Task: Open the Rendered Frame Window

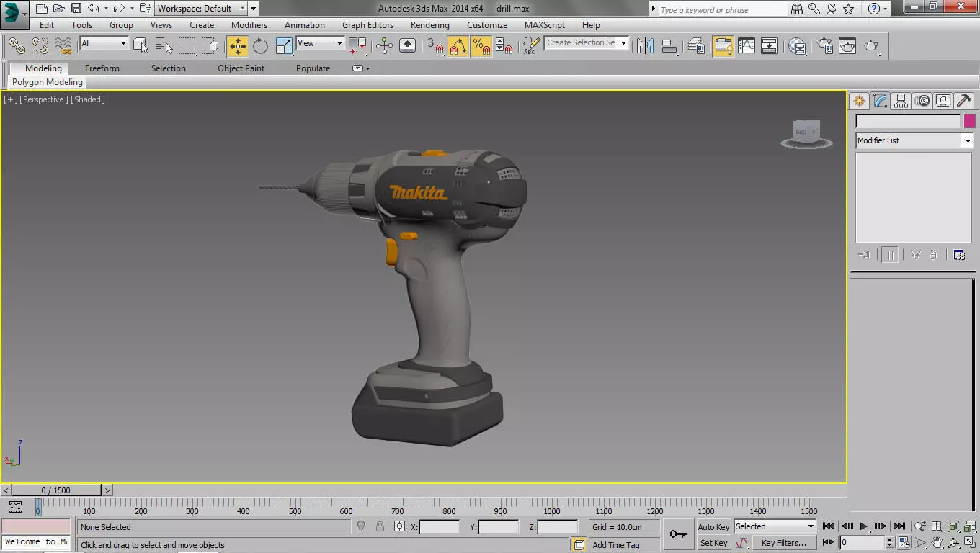Action: [847, 46]
